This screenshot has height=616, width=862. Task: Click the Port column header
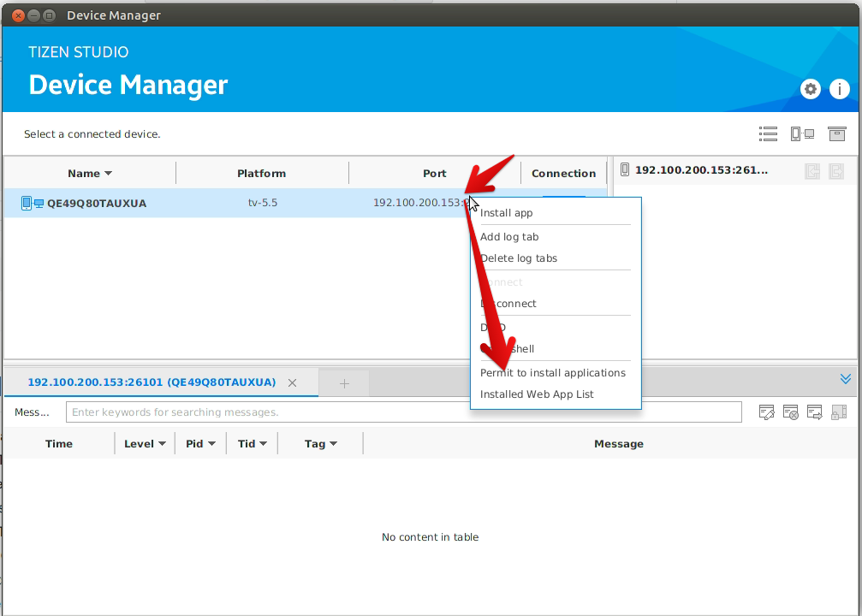tap(434, 174)
